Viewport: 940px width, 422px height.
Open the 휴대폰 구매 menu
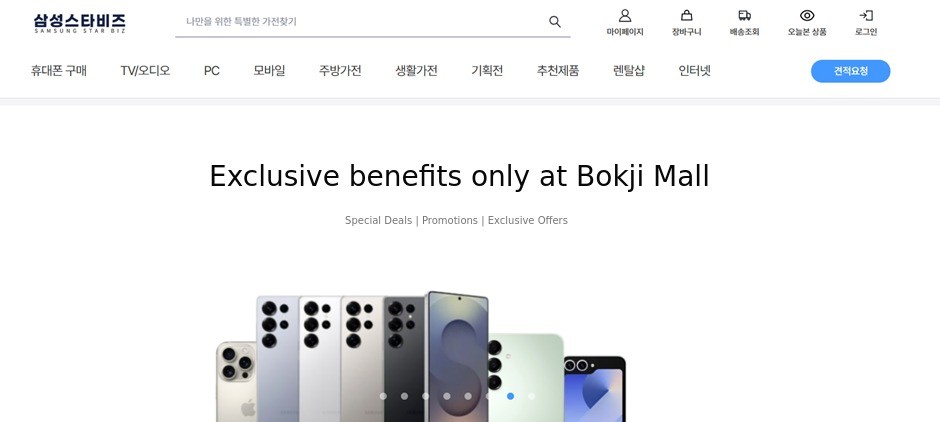(x=59, y=71)
